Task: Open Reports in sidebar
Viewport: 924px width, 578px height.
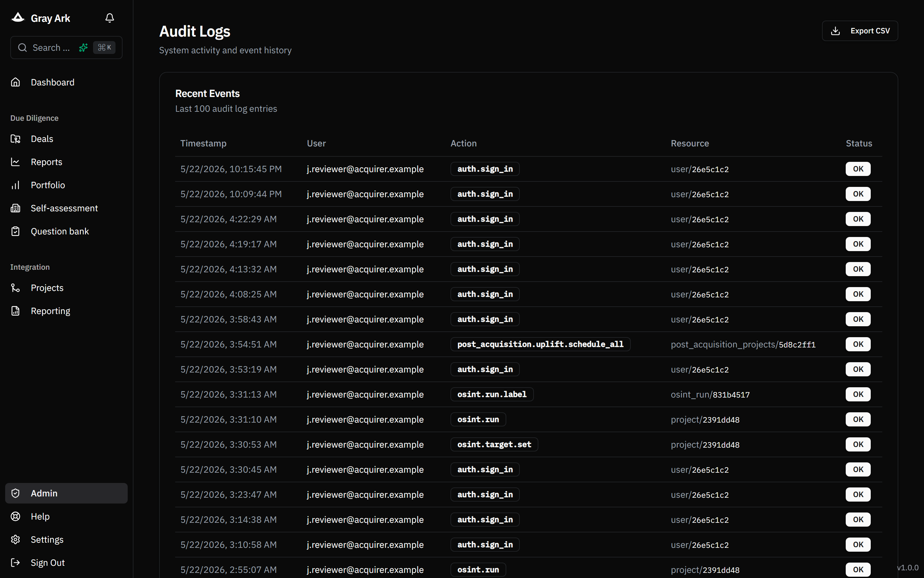Action: click(66, 162)
